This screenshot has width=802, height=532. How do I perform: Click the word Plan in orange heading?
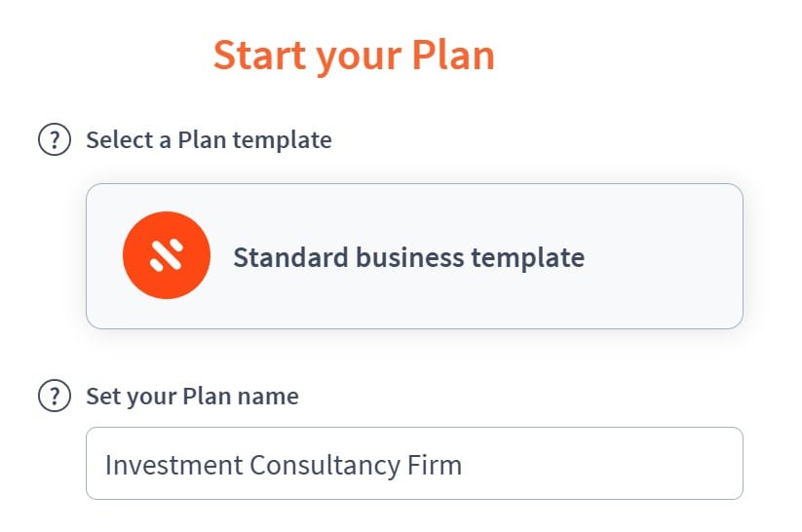tap(453, 55)
